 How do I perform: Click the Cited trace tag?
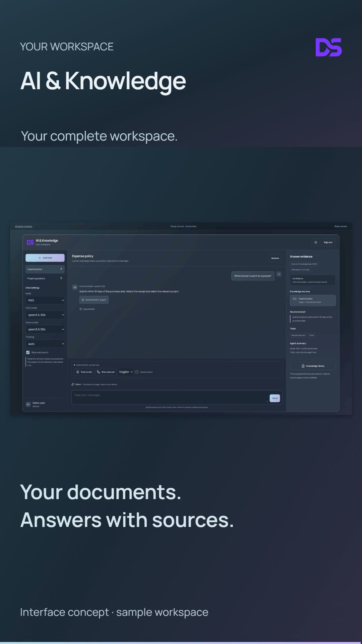(312, 335)
